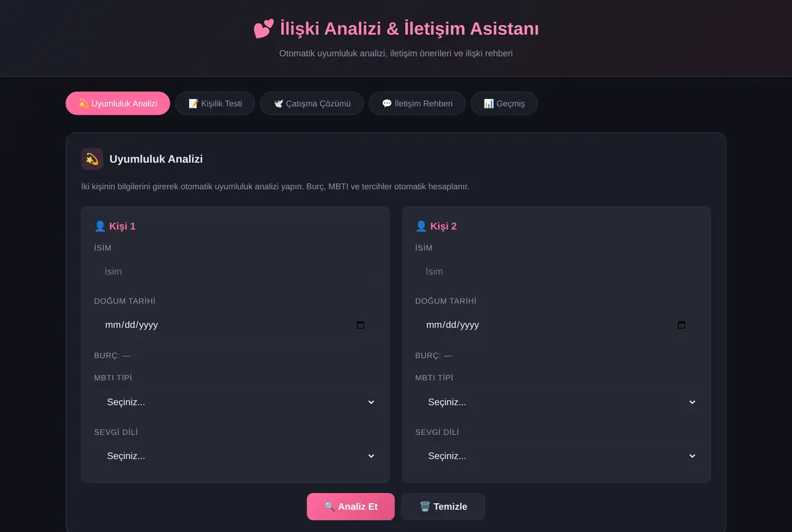792x532 pixels.
Task: Show the Geçmiş tab
Action: 504,104
